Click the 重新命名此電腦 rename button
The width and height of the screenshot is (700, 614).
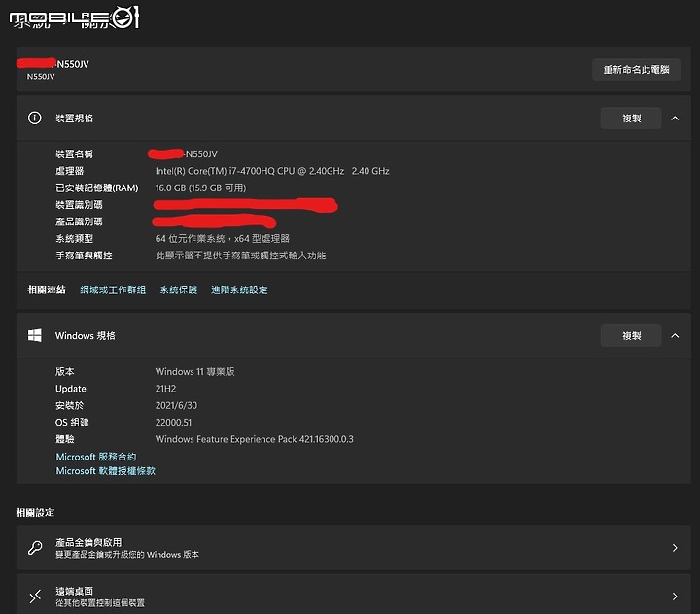coord(636,70)
